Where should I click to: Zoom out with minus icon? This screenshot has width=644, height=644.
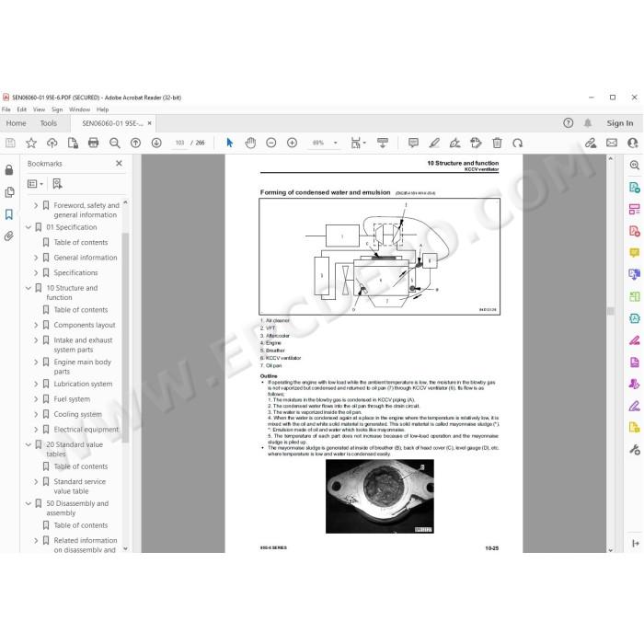pos(271,143)
